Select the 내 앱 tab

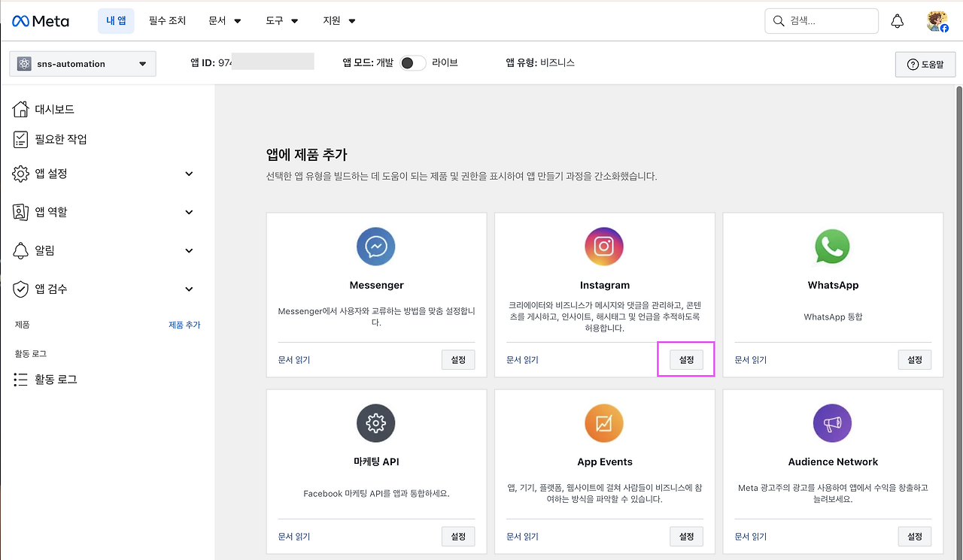(x=116, y=21)
